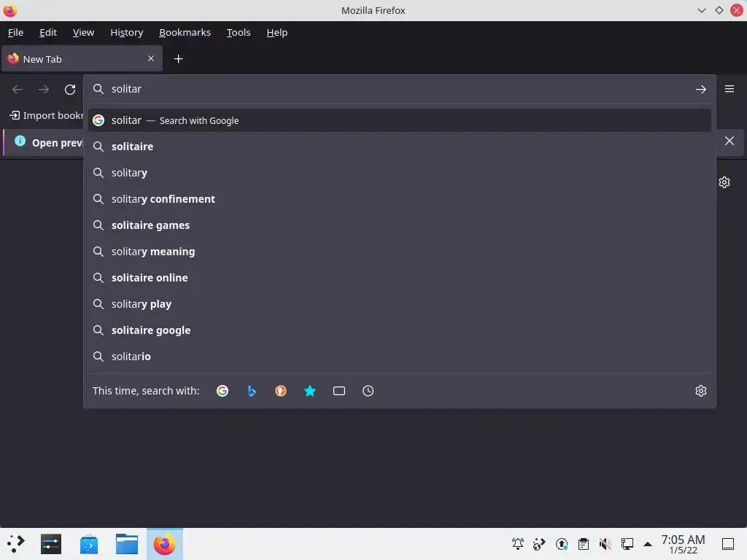This screenshot has height=560, width=747.
Task: Click the Go arrow in address bar
Action: pos(700,89)
